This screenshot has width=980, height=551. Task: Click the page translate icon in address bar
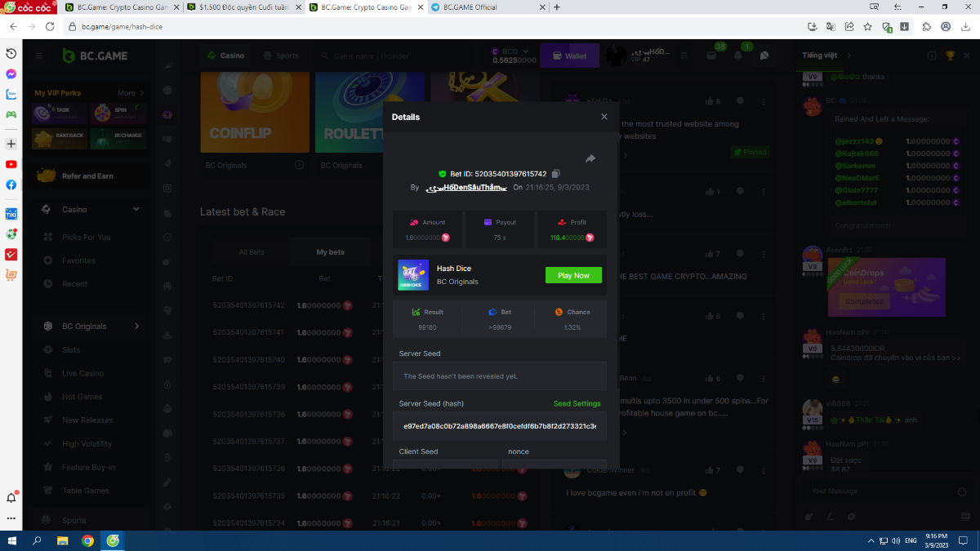point(831,26)
